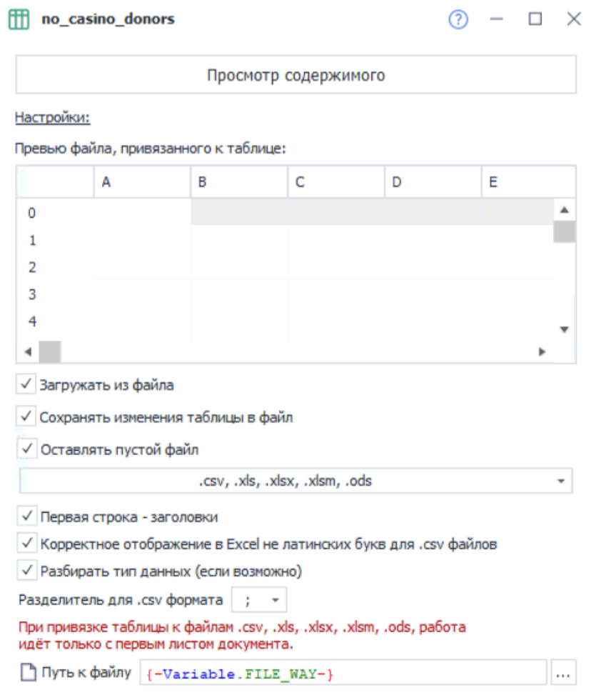Click the Просмотр содержимого button
Viewport: 591px width, 700px height.
pyautogui.click(x=295, y=76)
